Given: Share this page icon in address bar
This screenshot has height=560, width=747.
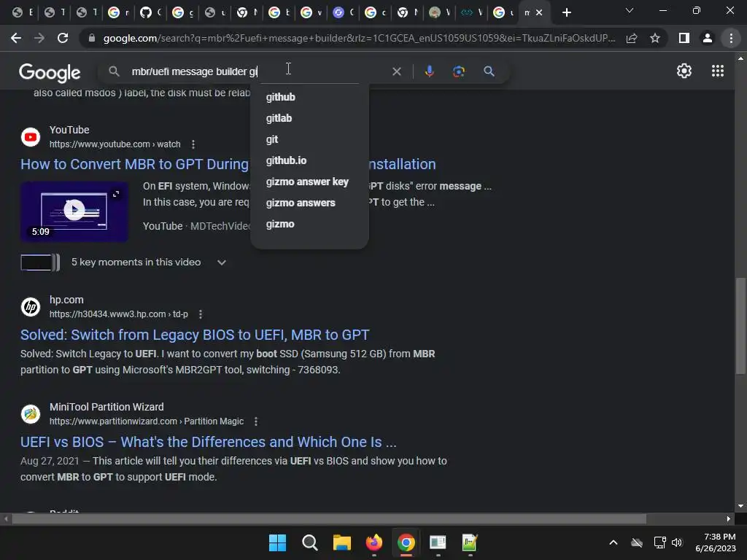Looking at the screenshot, I should 632,38.
